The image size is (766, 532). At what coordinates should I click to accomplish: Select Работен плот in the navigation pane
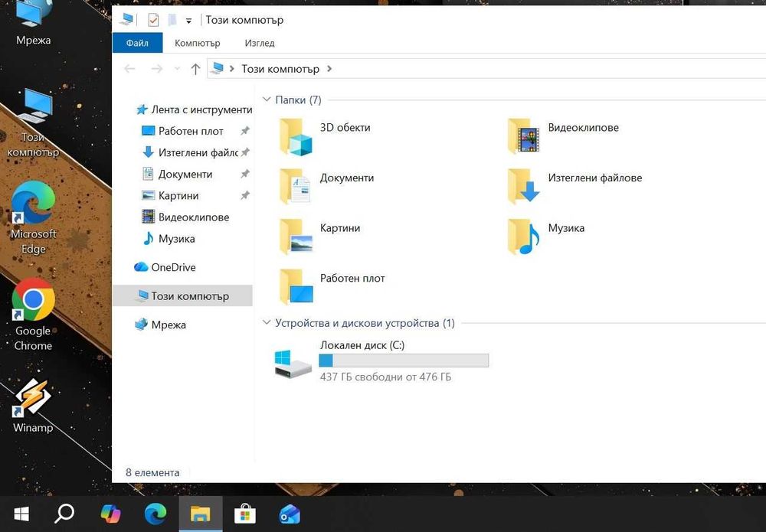tap(182, 132)
